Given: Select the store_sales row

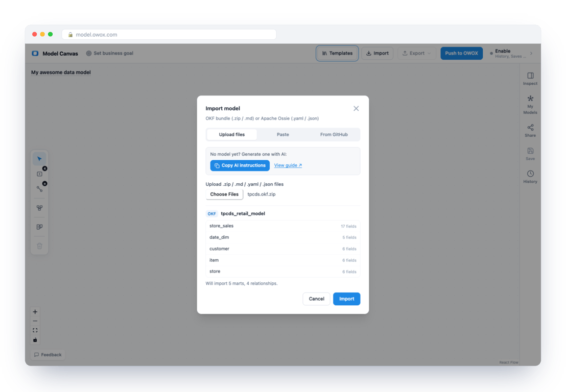Looking at the screenshot, I should [282, 226].
